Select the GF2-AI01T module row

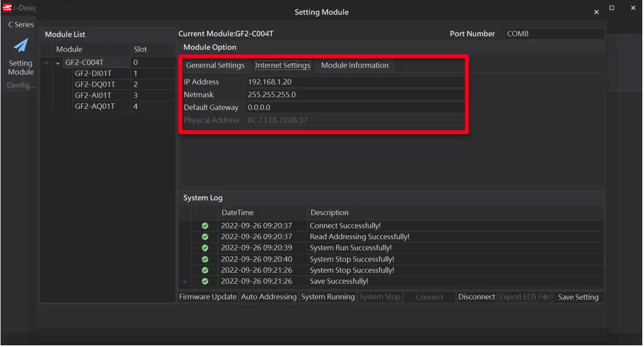(93, 95)
